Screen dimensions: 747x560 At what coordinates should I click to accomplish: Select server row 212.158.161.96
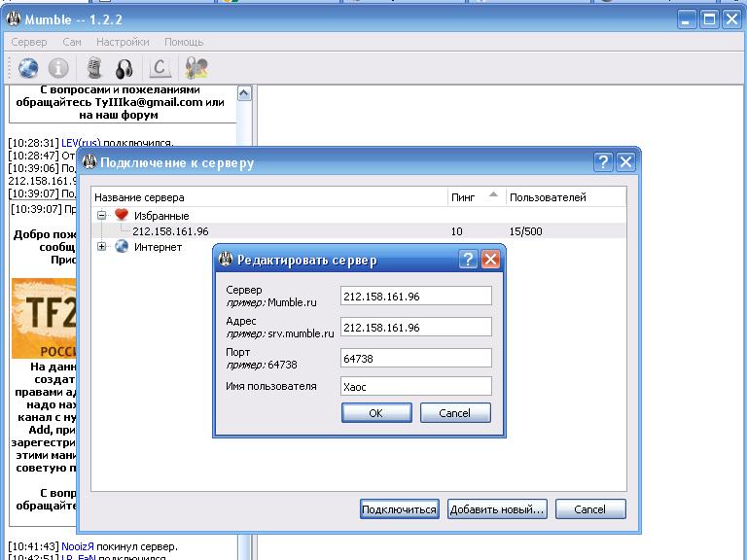358,231
